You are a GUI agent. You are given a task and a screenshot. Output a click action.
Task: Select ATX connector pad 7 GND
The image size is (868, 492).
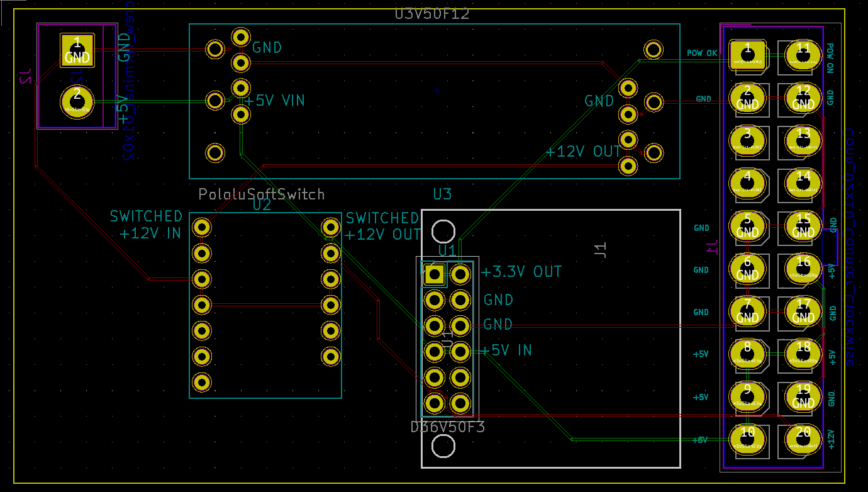point(747,311)
